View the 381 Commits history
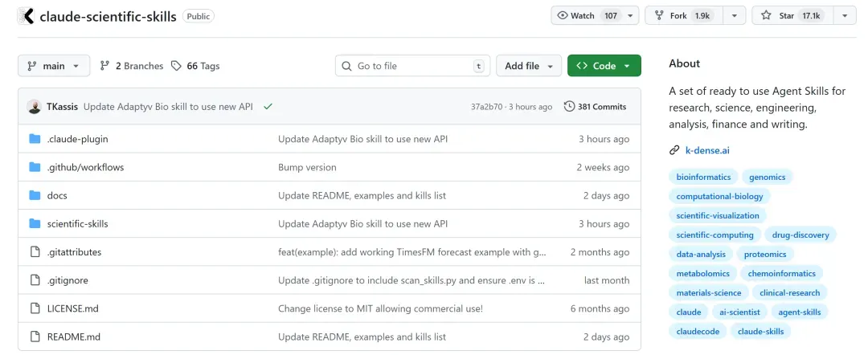This screenshot has height=355, width=868. 595,107
